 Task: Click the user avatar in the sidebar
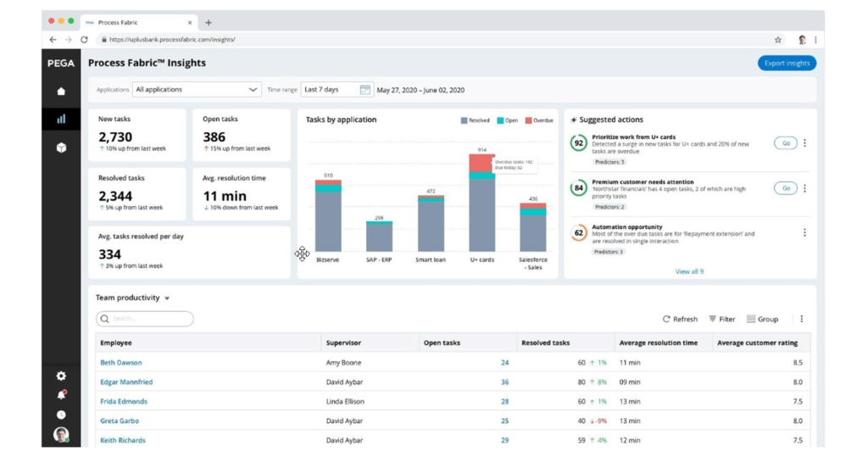tap(61, 435)
